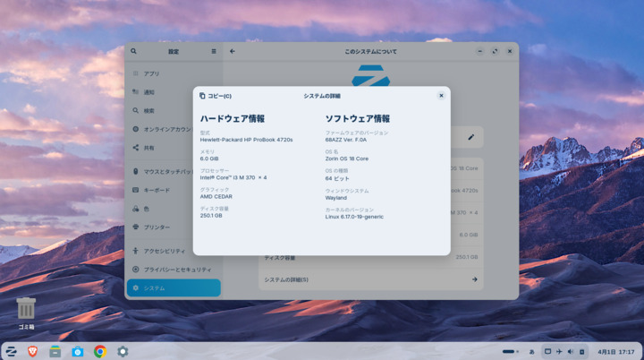644x360 pixels.
Task: Open Privacy and Security settings
Action: pos(174,270)
